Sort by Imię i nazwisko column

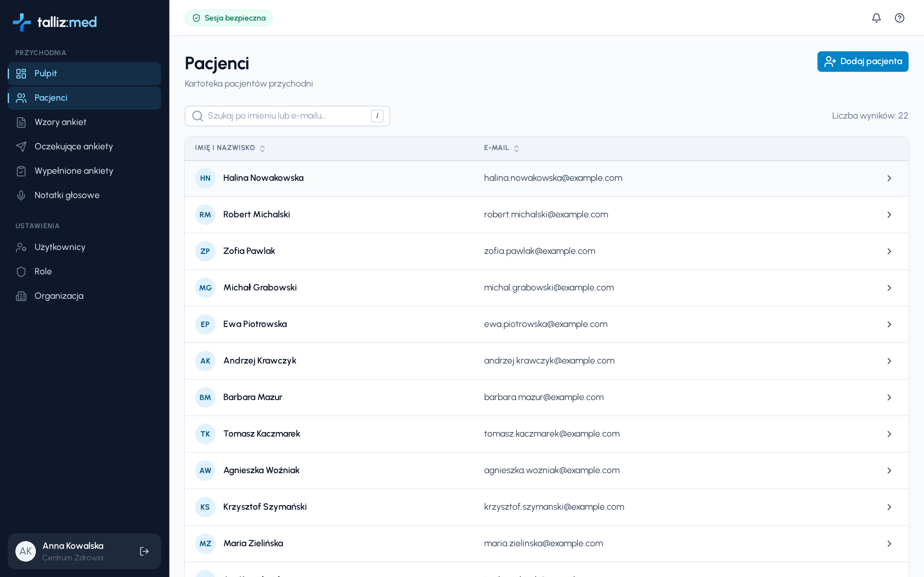pos(230,148)
